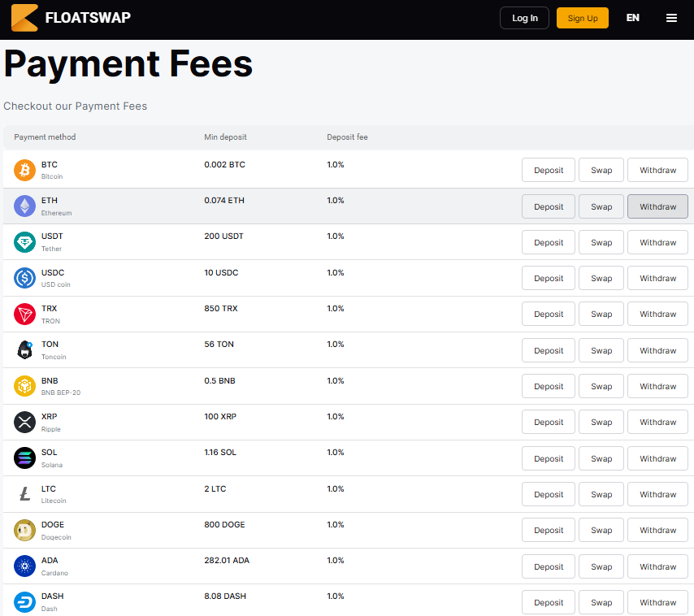694x616 pixels.
Task: Swap USDT using its Swap button
Action: 601,242
